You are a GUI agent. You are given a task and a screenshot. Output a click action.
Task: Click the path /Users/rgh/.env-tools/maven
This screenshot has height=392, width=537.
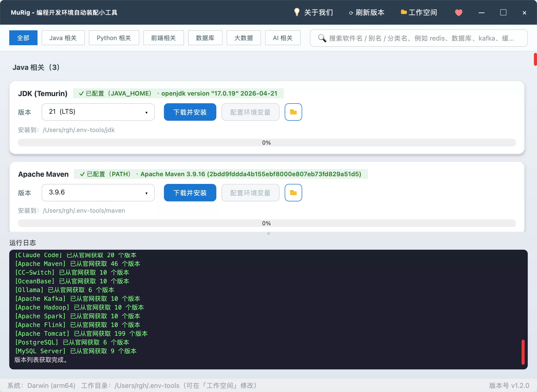84,211
